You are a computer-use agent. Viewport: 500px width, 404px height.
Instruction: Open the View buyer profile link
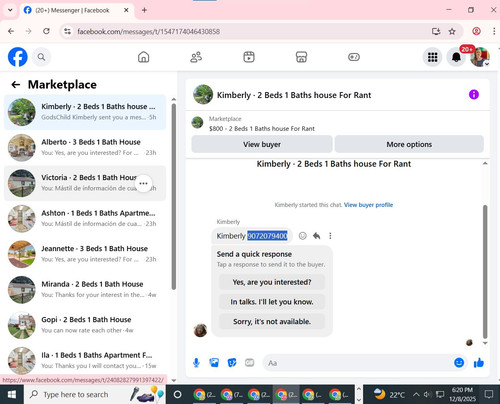pos(368,205)
